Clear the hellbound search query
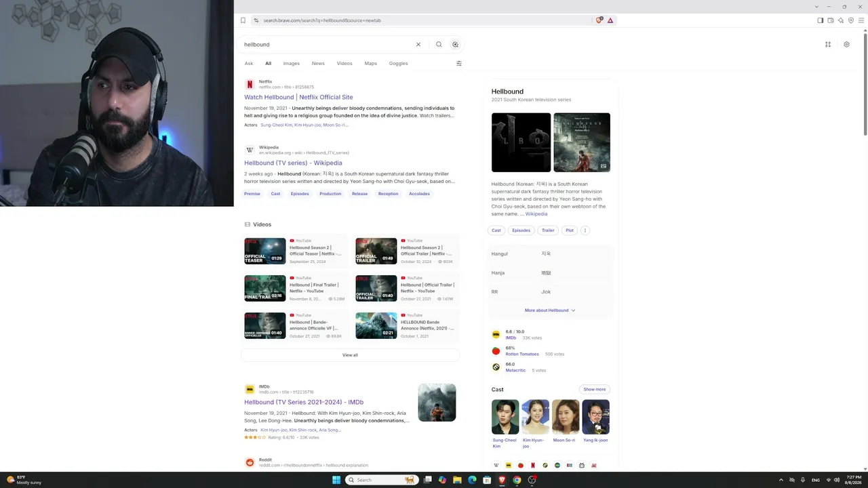The height and width of the screenshot is (488, 868). click(x=418, y=45)
